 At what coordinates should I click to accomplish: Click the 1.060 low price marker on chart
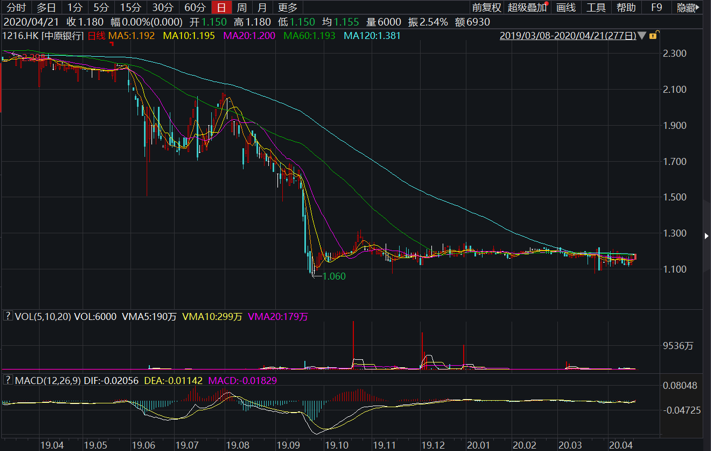333,276
